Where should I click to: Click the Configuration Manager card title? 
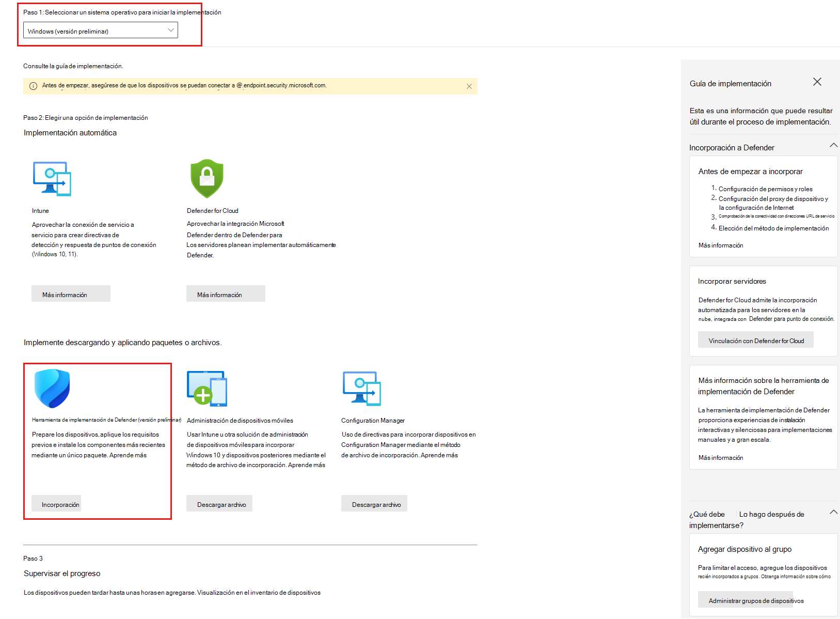click(373, 421)
